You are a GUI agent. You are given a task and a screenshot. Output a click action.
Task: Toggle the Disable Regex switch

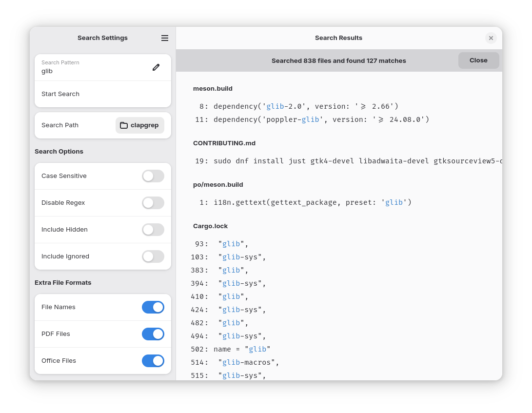tap(153, 203)
